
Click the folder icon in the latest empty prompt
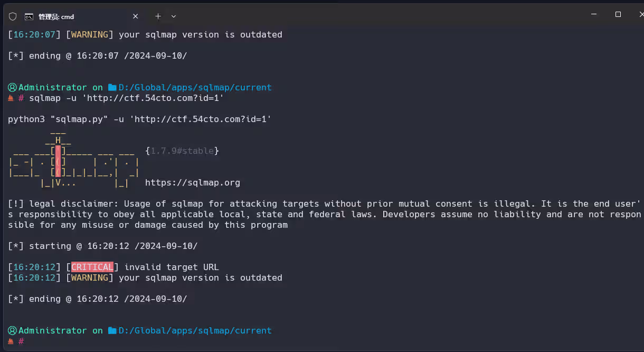click(112, 331)
